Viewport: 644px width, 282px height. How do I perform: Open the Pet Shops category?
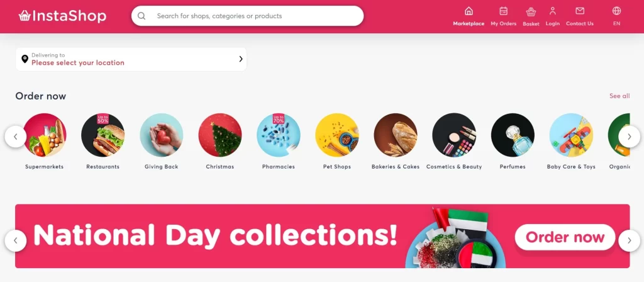tap(337, 141)
